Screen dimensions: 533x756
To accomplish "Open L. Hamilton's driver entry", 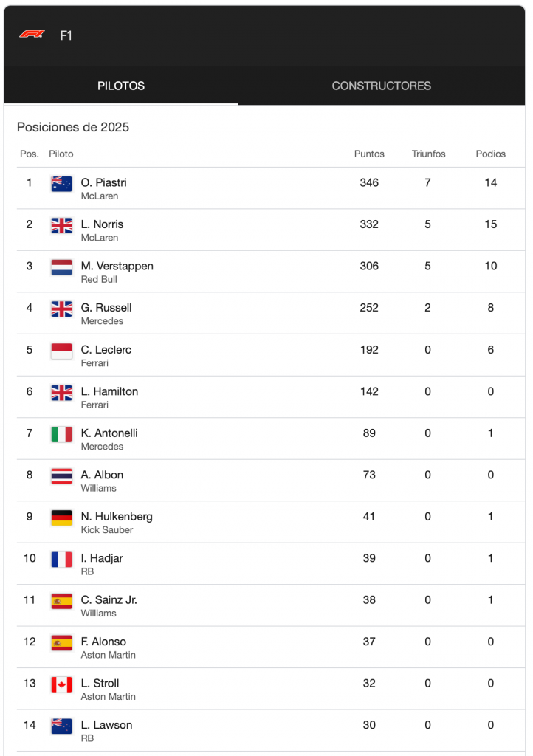I will 109,391.
